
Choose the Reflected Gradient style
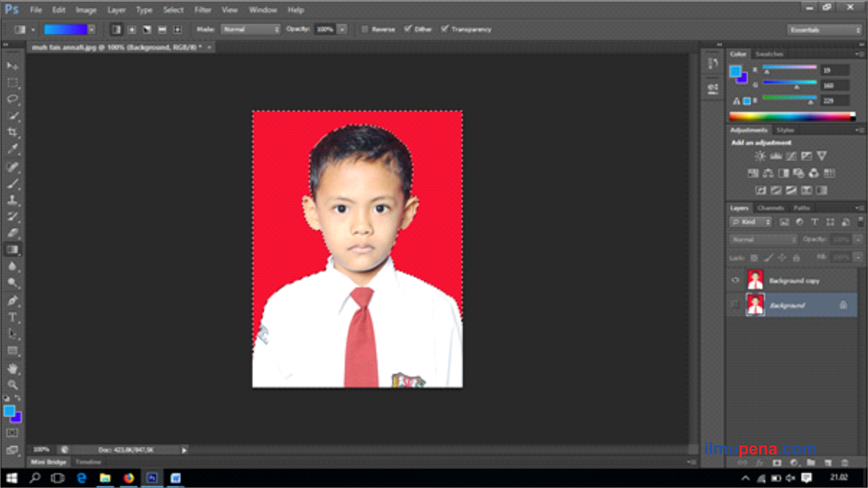[x=162, y=29]
